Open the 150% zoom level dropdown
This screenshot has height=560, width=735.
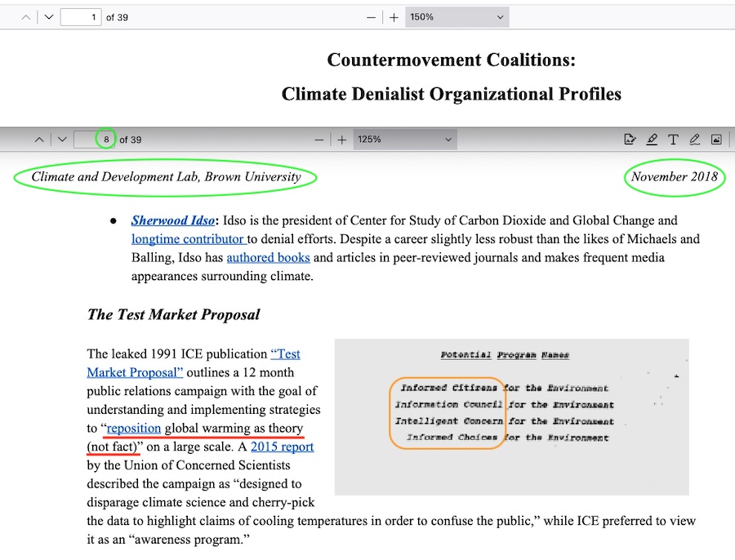click(457, 17)
